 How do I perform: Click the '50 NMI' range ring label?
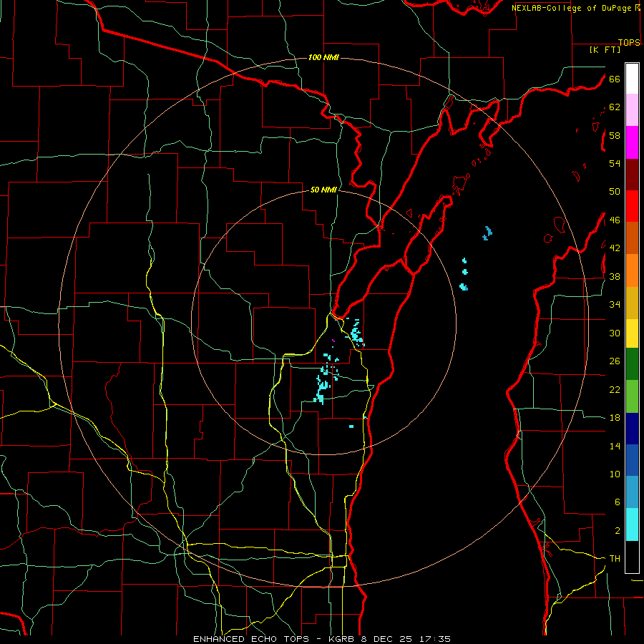coord(323,190)
